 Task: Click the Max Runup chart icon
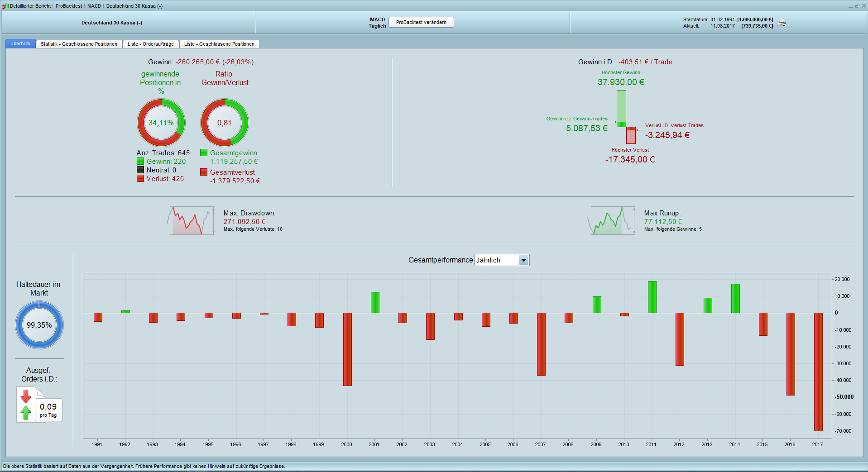click(611, 221)
